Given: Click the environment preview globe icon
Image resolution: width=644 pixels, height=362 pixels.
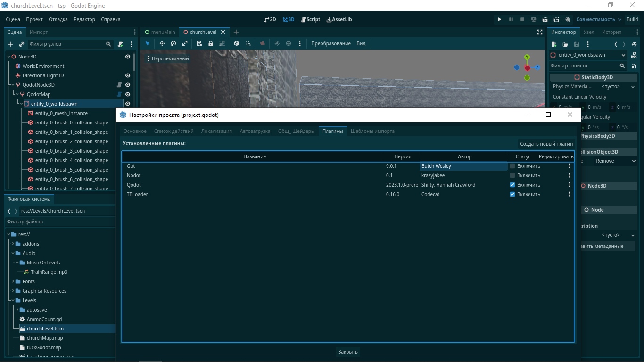Looking at the screenshot, I should [289, 43].
